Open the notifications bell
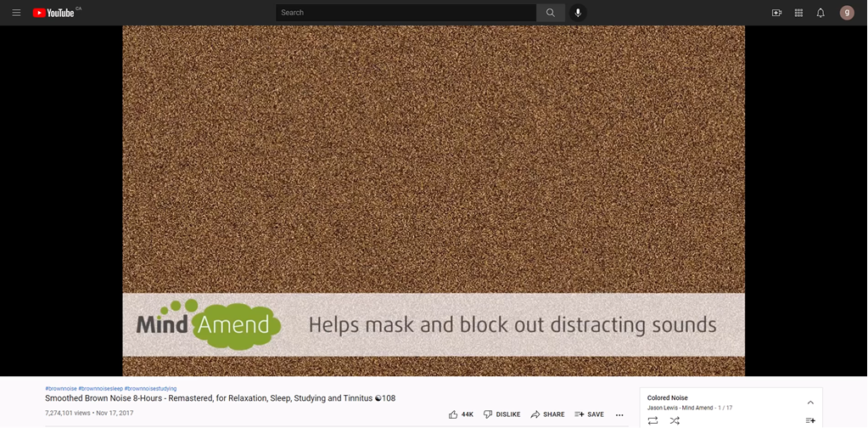Image resolution: width=868 pixels, height=428 pixels. 820,13
